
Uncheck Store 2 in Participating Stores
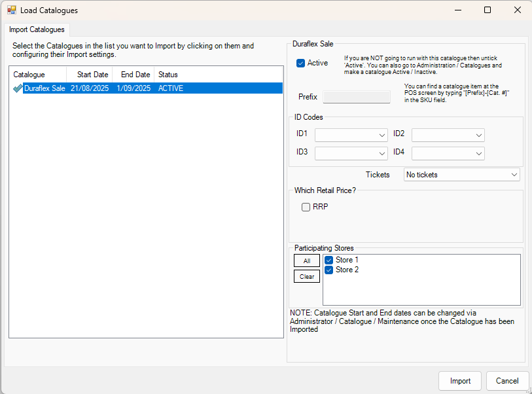tap(330, 270)
